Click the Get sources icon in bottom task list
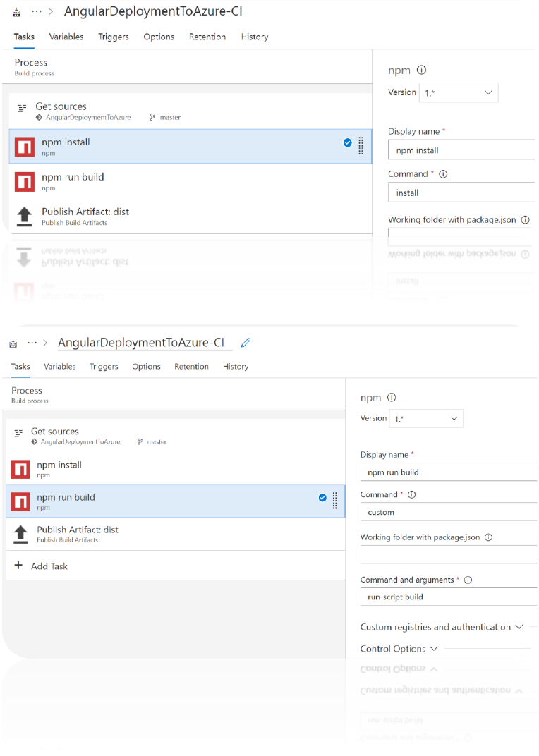539x756 pixels. tap(18, 432)
